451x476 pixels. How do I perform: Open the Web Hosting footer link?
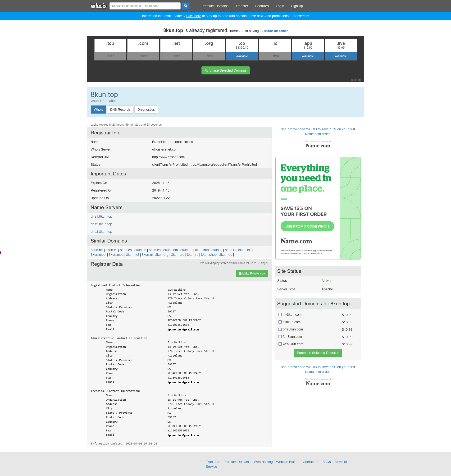coord(263,462)
